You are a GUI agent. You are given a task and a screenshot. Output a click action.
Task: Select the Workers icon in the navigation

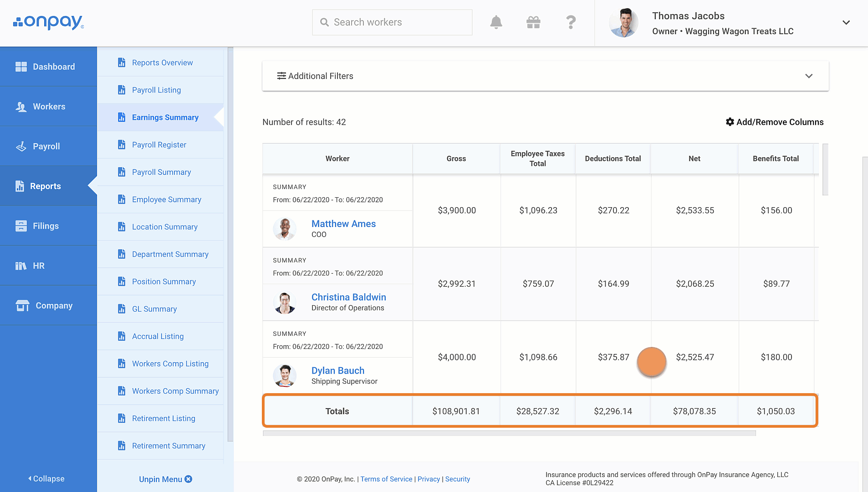pyautogui.click(x=21, y=106)
